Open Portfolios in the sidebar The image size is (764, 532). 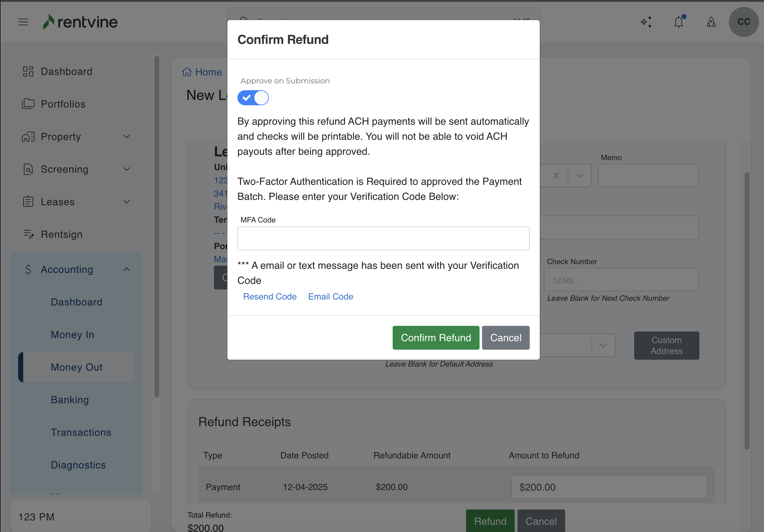[x=63, y=104]
